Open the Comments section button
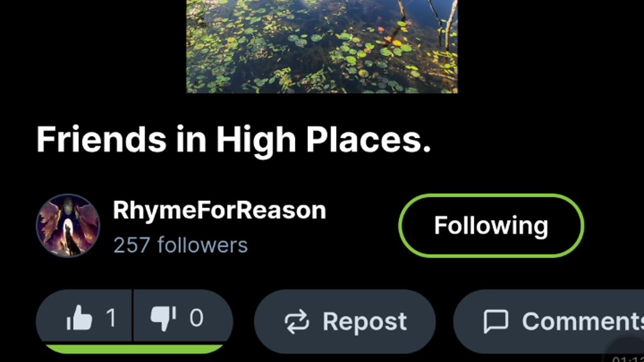The width and height of the screenshot is (644, 362). point(548,322)
